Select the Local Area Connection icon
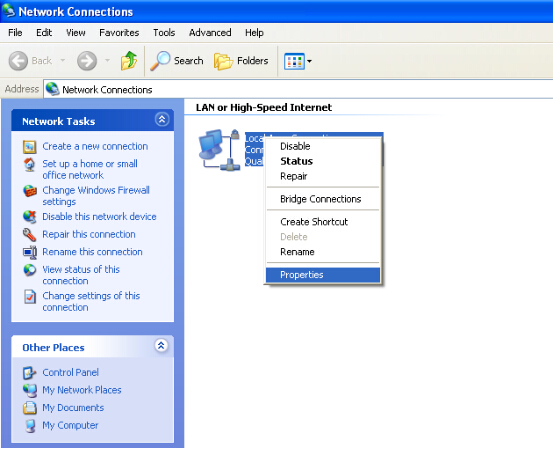This screenshot has width=553, height=449. (x=219, y=150)
